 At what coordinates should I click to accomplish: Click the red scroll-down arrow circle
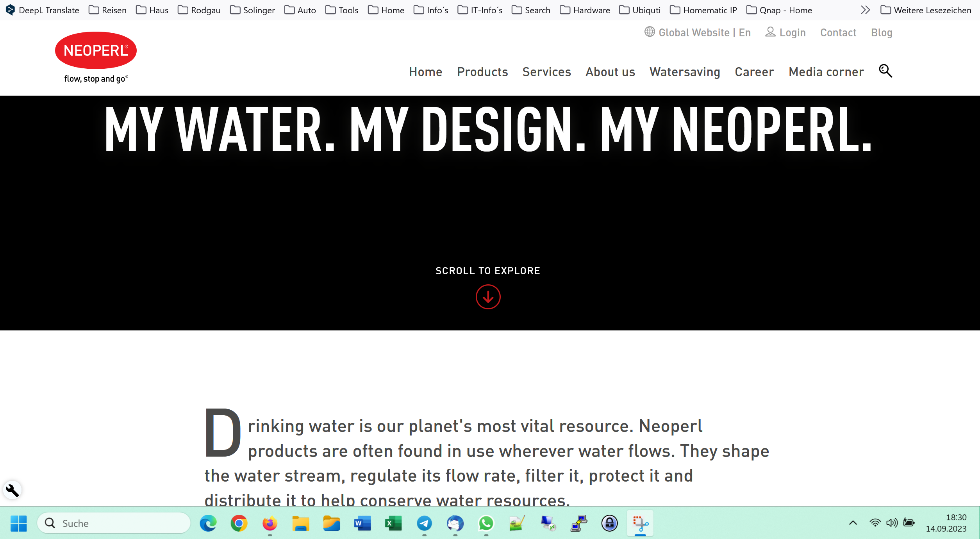click(x=488, y=297)
